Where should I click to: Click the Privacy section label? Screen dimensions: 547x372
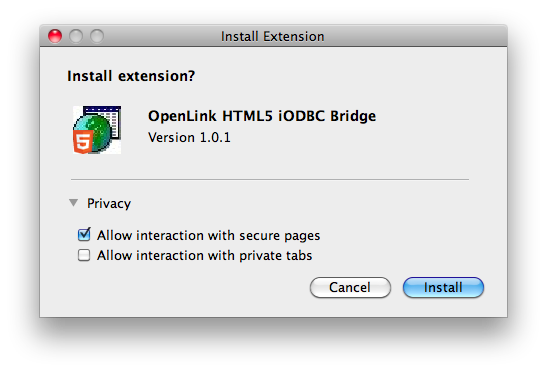point(109,203)
